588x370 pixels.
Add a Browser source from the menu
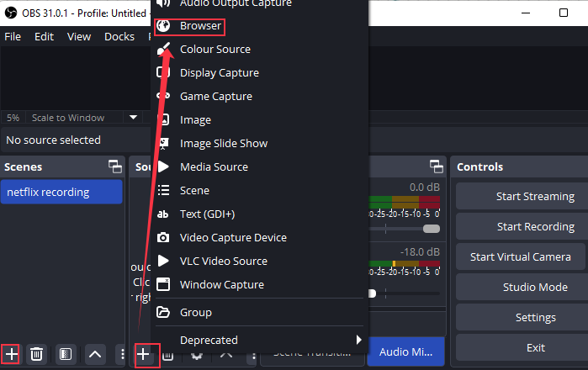tap(259, 26)
